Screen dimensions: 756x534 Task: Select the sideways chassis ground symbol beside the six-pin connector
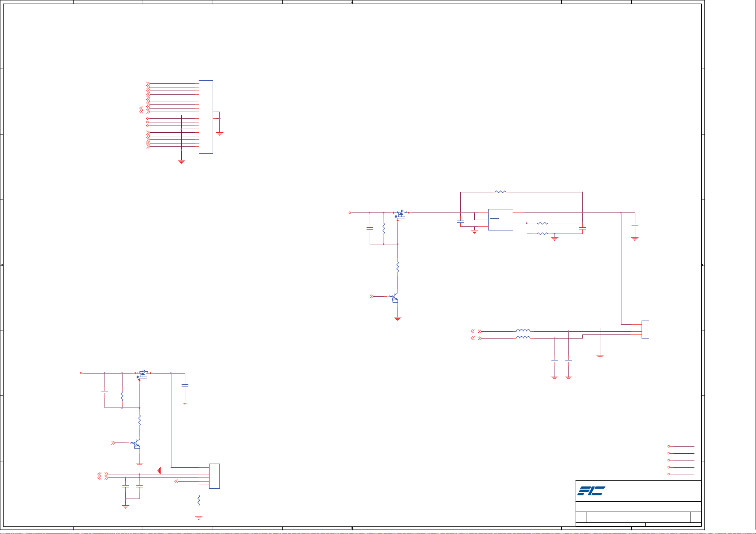[x=159, y=470]
